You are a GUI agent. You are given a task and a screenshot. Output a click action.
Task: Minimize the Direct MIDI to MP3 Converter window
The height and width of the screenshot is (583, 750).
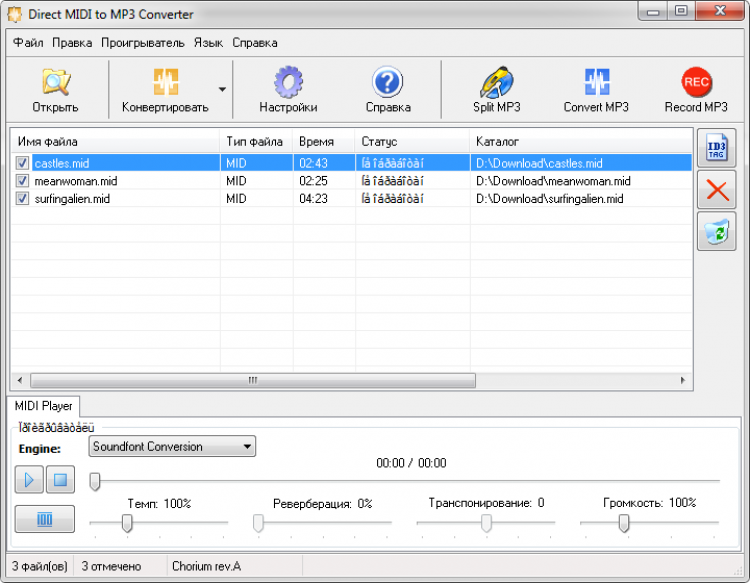click(x=653, y=11)
